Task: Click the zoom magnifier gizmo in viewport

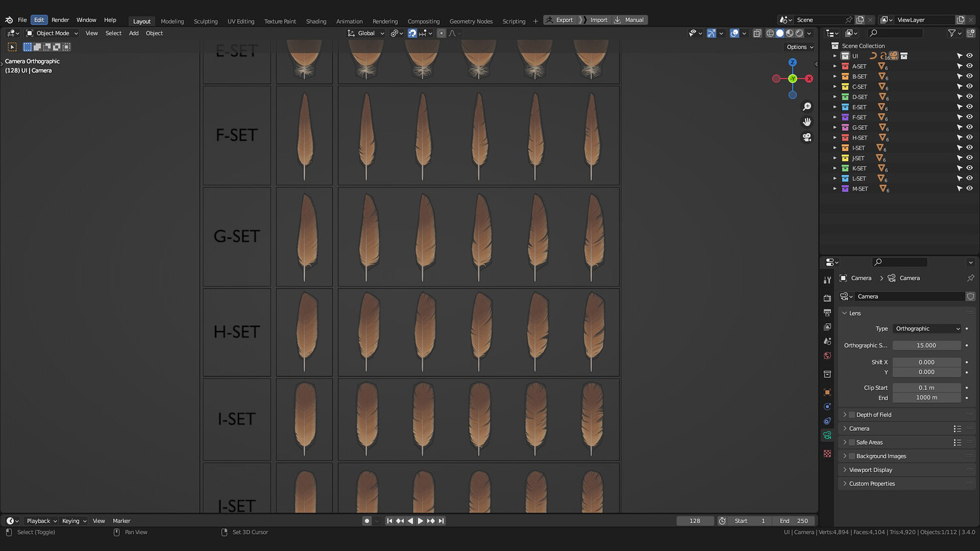Action: [x=807, y=106]
